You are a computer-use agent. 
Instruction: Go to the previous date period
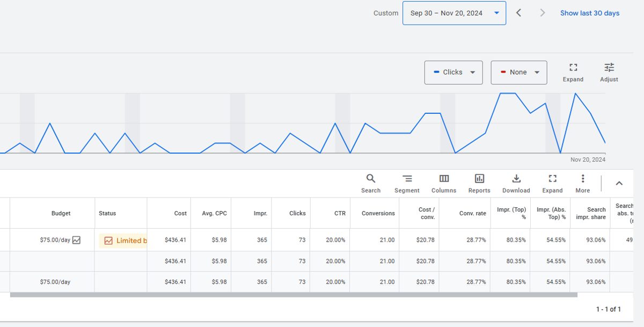518,13
